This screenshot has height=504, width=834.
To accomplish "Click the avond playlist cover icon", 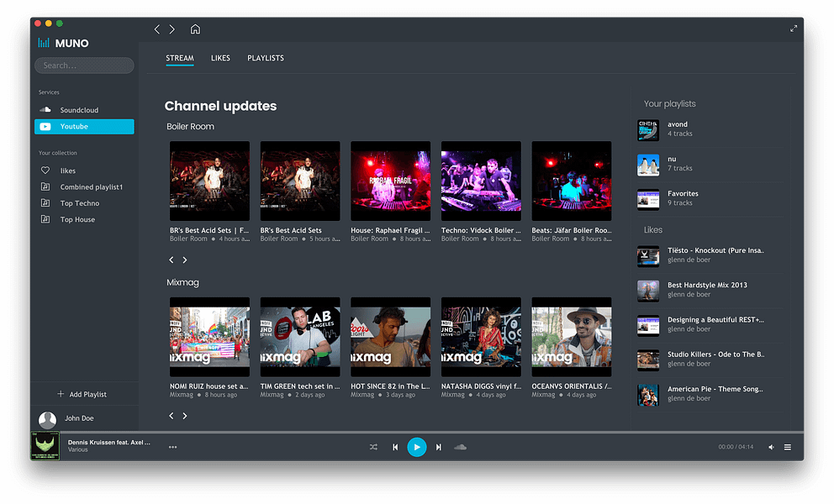I will pyautogui.click(x=648, y=130).
